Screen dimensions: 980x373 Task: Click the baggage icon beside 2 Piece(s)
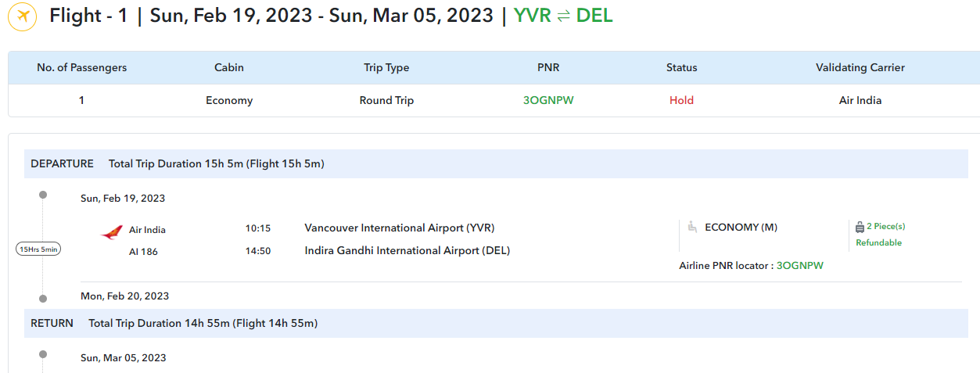click(860, 227)
